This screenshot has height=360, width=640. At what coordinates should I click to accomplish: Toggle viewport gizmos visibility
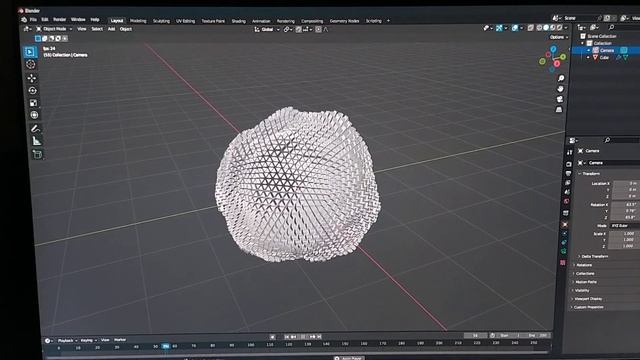[x=499, y=28]
